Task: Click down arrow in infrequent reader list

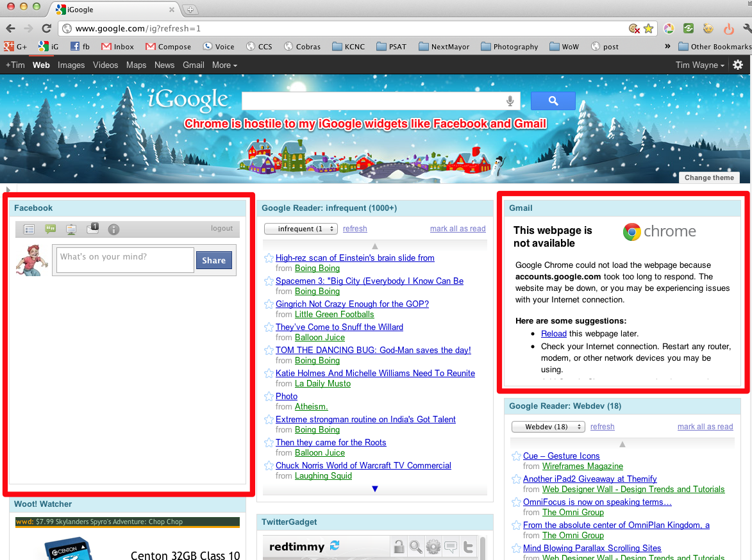Action: coord(375,489)
